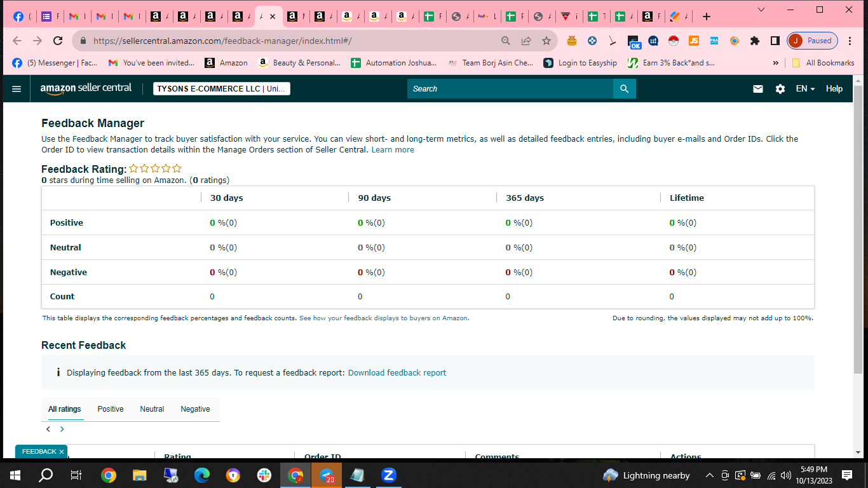
Task: Toggle the Chrome side panel
Action: click(775, 41)
